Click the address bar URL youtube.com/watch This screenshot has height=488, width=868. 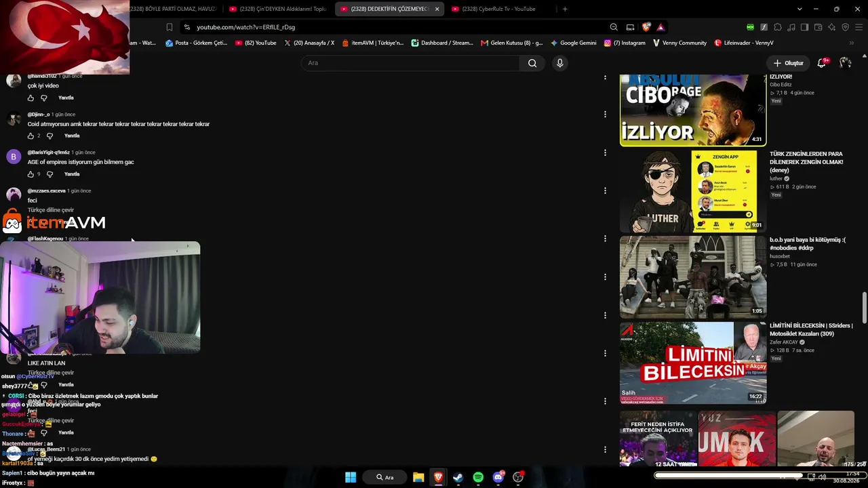point(246,27)
